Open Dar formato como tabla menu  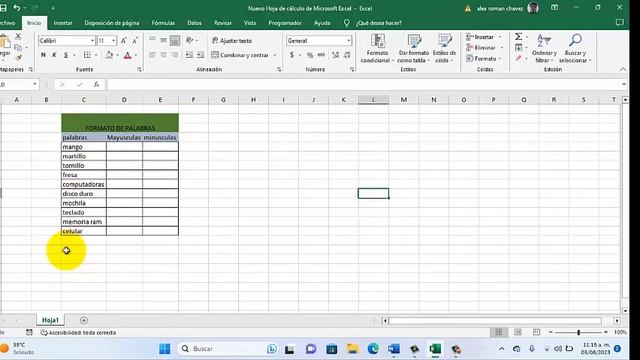(413, 49)
